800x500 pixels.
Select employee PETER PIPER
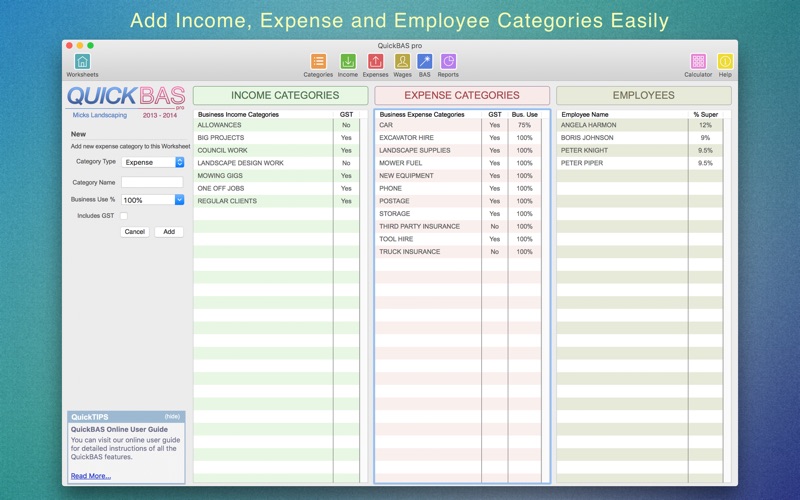[640, 163]
